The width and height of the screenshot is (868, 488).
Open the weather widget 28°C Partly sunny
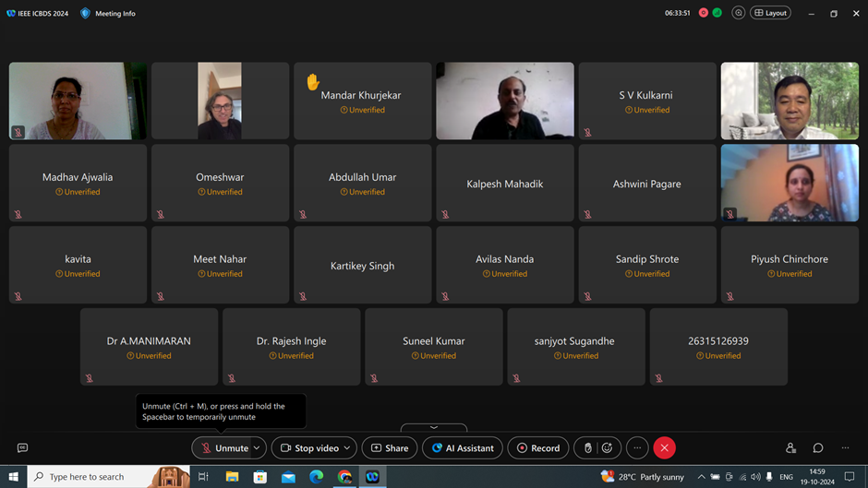643,476
